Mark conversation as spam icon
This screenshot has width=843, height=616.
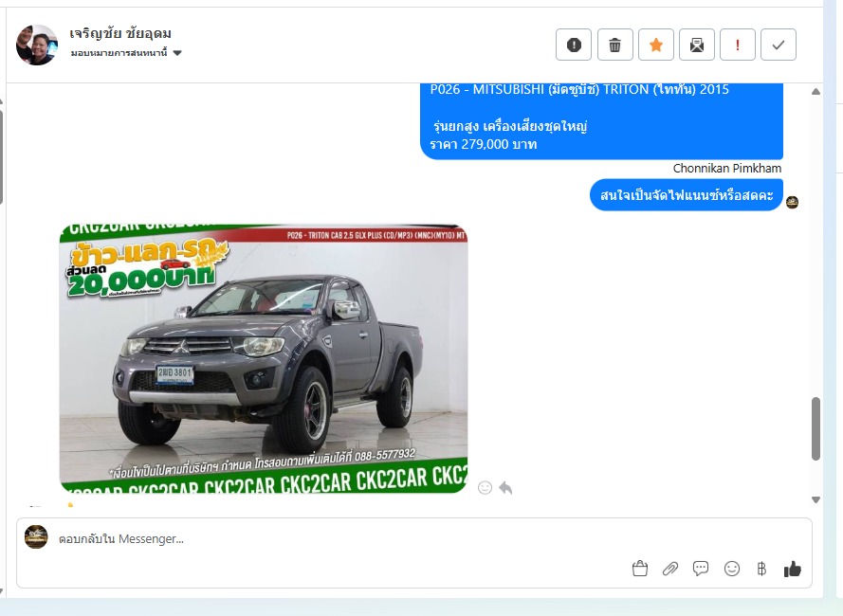point(574,45)
